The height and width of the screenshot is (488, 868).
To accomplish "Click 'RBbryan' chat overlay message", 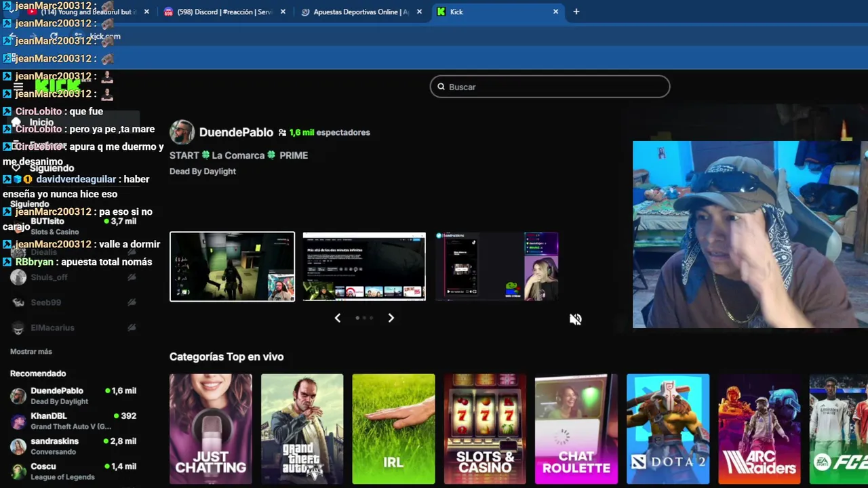I will 77,262.
